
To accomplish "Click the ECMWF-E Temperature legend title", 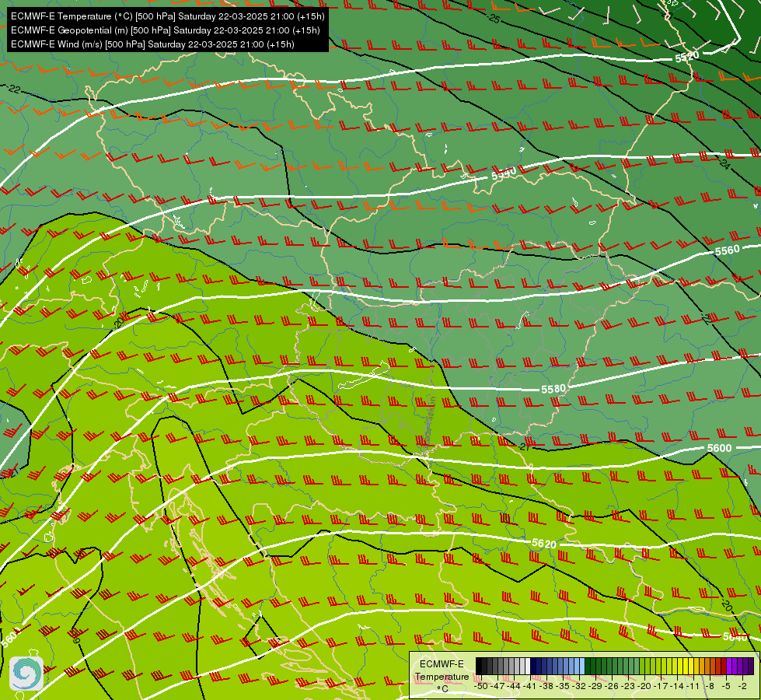I will click(x=442, y=670).
